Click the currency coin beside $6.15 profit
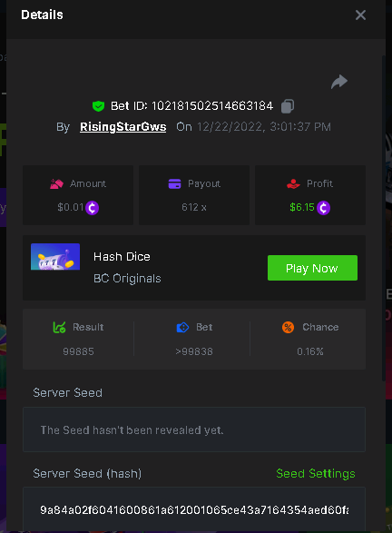Screen dimensions: 392x533 tap(323, 208)
